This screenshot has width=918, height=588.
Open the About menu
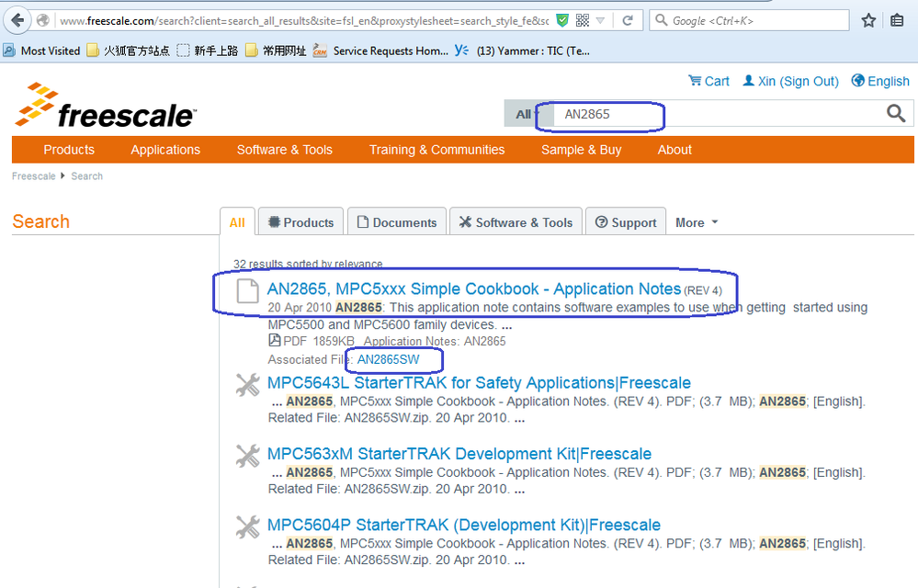click(x=674, y=150)
